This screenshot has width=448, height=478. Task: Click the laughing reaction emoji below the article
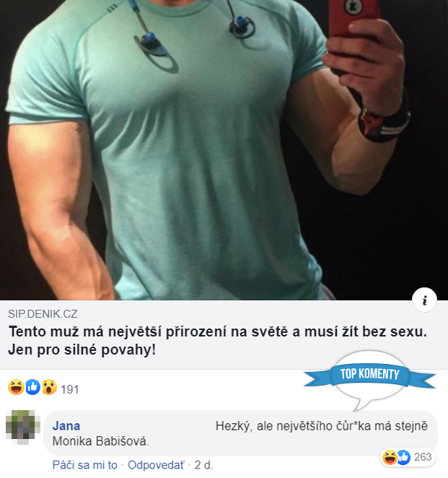click(16, 387)
